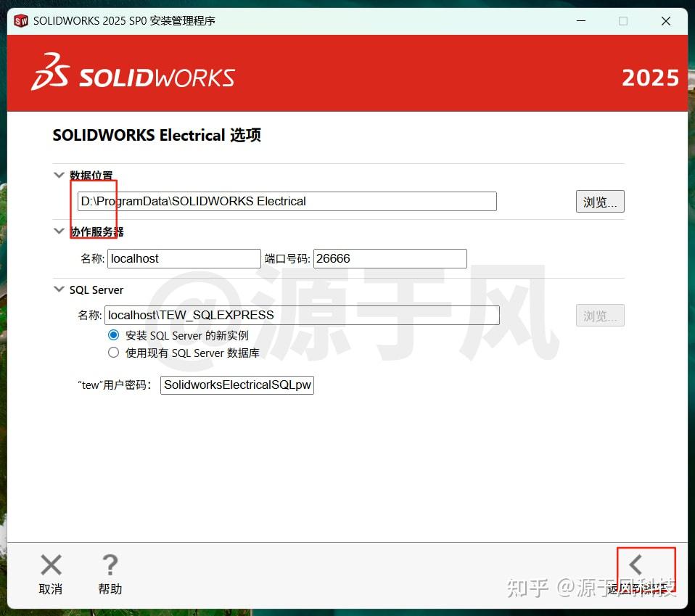Click the localhost server 名称 field
Screen dimensions: 695x616
click(x=184, y=258)
